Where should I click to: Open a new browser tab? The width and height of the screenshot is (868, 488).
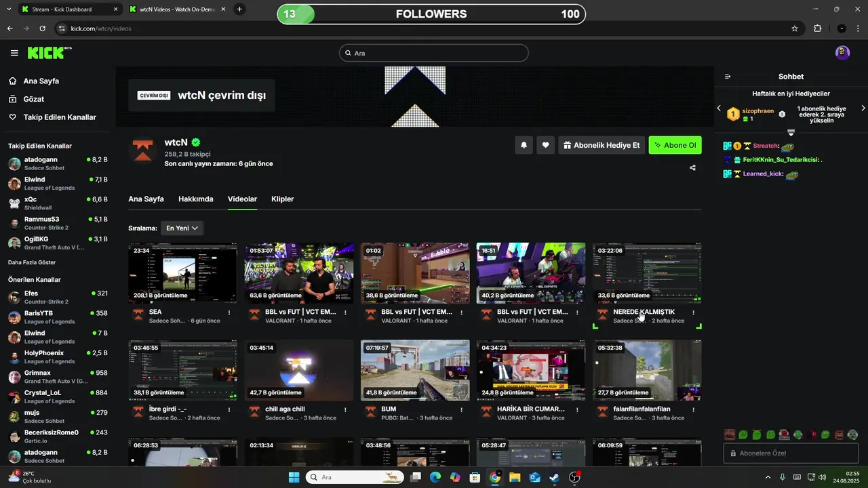239,9
